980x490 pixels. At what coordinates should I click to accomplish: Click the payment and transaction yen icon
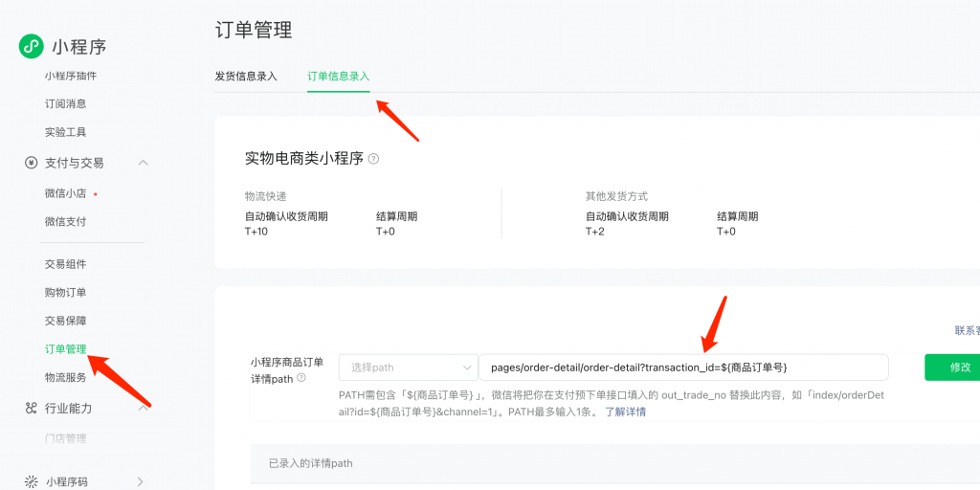pyautogui.click(x=31, y=163)
